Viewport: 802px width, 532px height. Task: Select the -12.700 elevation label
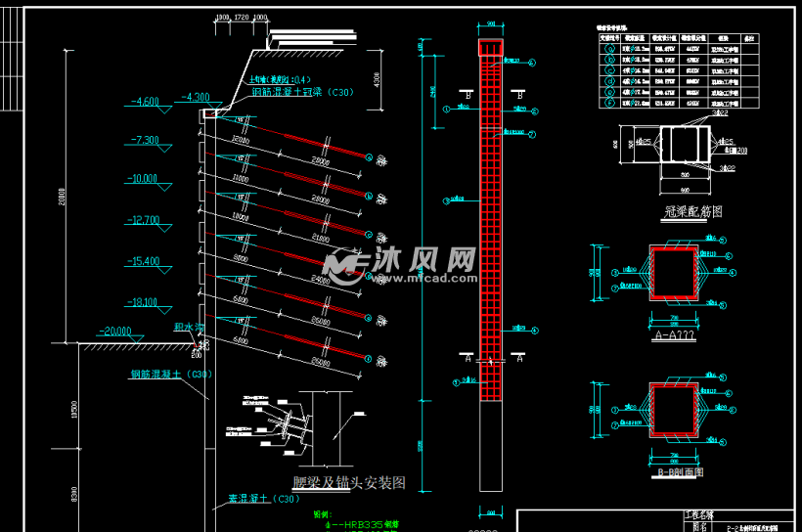click(x=143, y=220)
